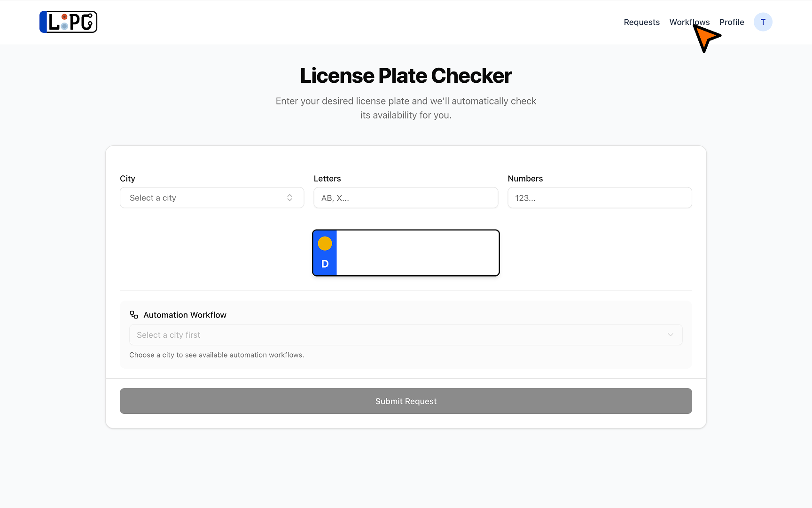This screenshot has width=812, height=508.
Task: Click the yellow circle on the plate preview
Action: point(325,244)
